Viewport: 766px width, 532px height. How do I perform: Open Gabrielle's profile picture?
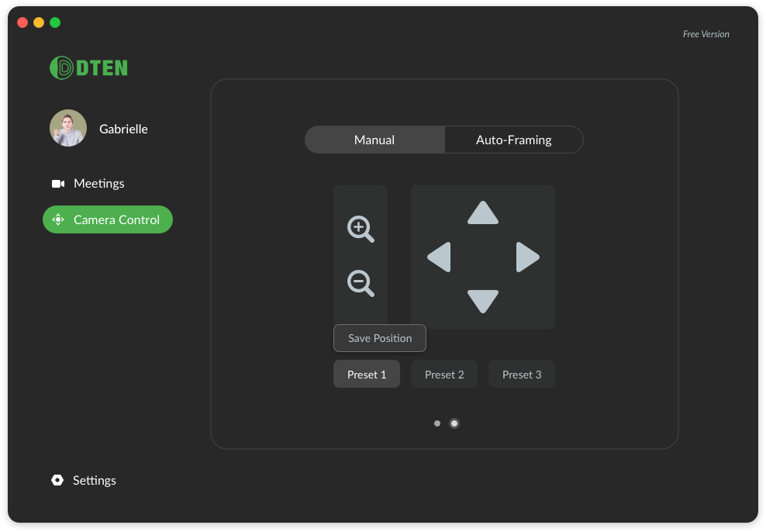pyautogui.click(x=68, y=128)
